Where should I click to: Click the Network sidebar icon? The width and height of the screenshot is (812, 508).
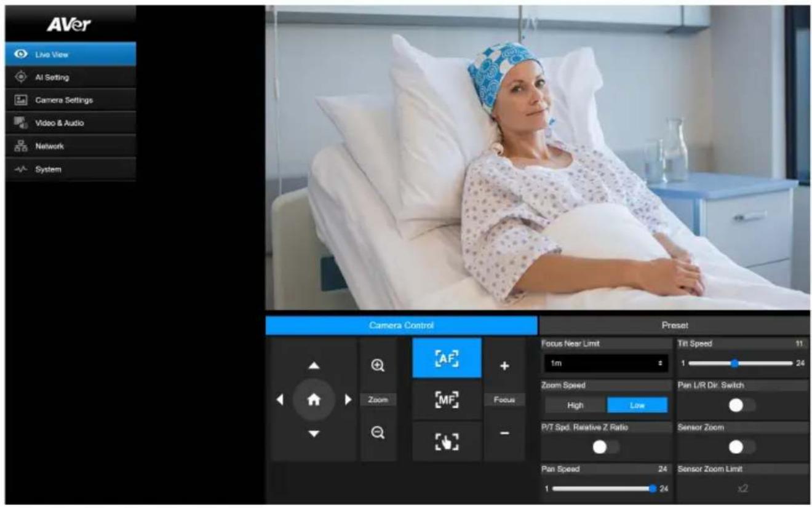click(x=20, y=146)
